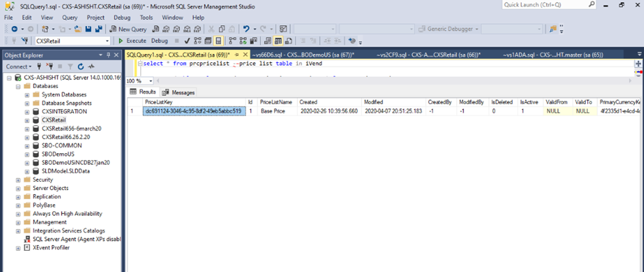This screenshot has width=644, height=272.
Task: Click the Debug button in toolbar
Action: coord(159,40)
